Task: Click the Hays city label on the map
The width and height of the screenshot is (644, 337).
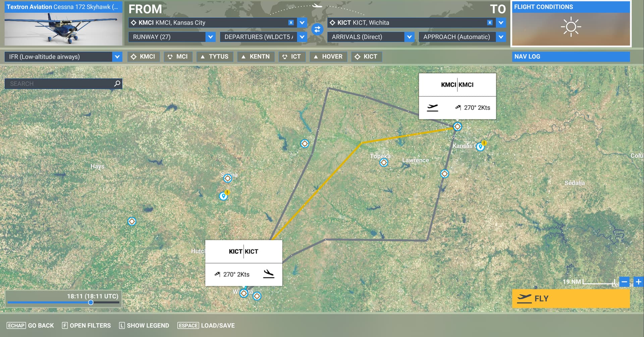Action: point(97,166)
